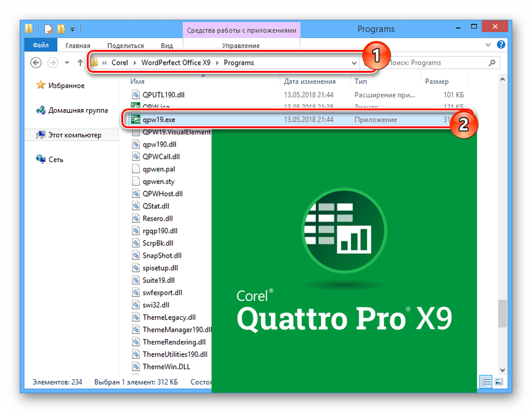Viewport: 532px width, 413px height.
Task: Sort by Тип column header
Action: (x=361, y=81)
